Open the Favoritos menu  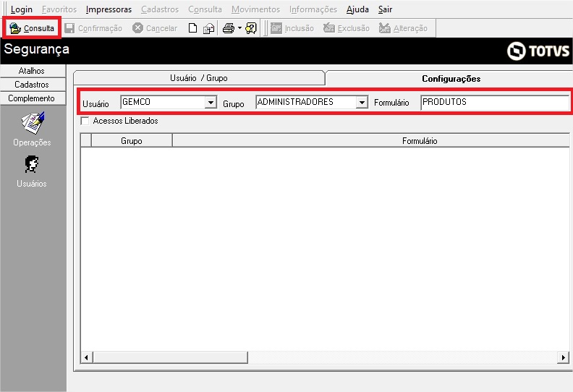click(x=59, y=9)
